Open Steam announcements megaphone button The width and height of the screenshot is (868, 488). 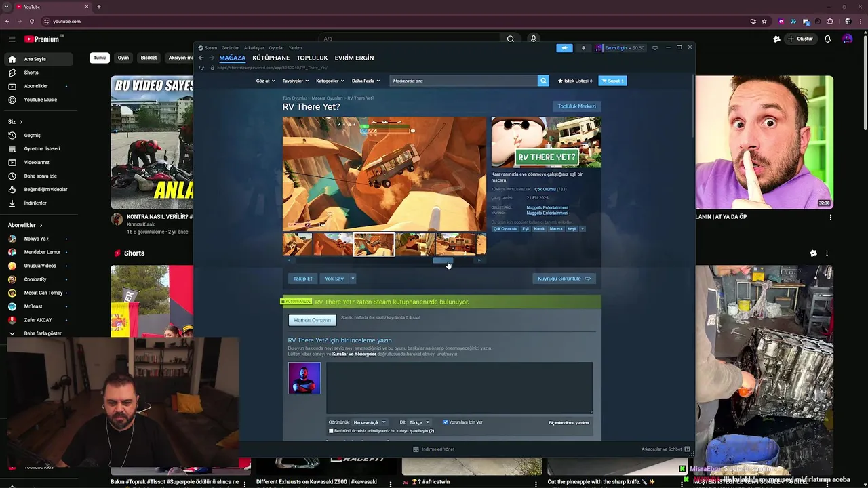point(564,48)
